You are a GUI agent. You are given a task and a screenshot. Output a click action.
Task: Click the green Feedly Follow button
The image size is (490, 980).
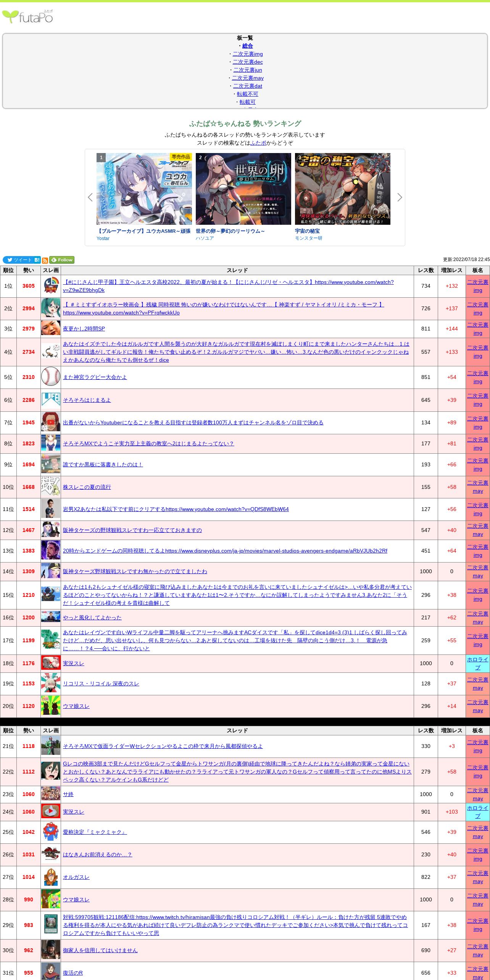pos(62,260)
